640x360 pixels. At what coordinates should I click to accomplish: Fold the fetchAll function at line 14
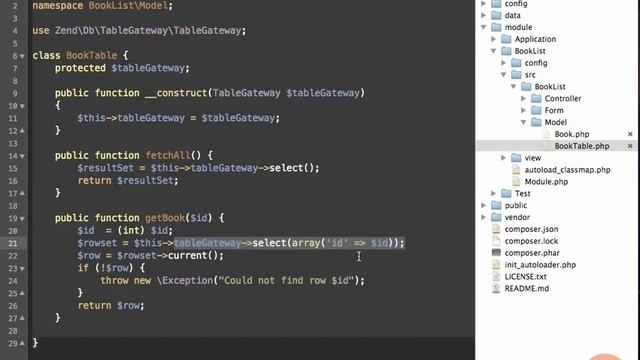click(22, 156)
